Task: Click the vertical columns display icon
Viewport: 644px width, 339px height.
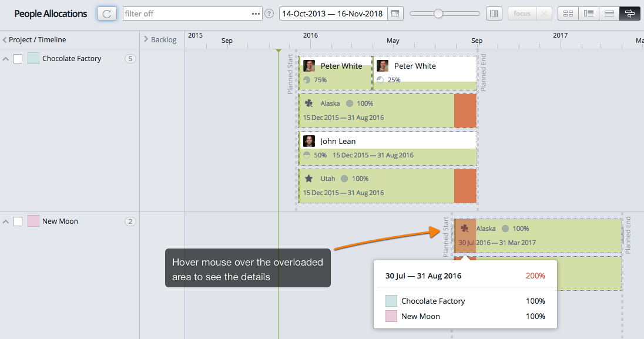Action: [x=494, y=13]
